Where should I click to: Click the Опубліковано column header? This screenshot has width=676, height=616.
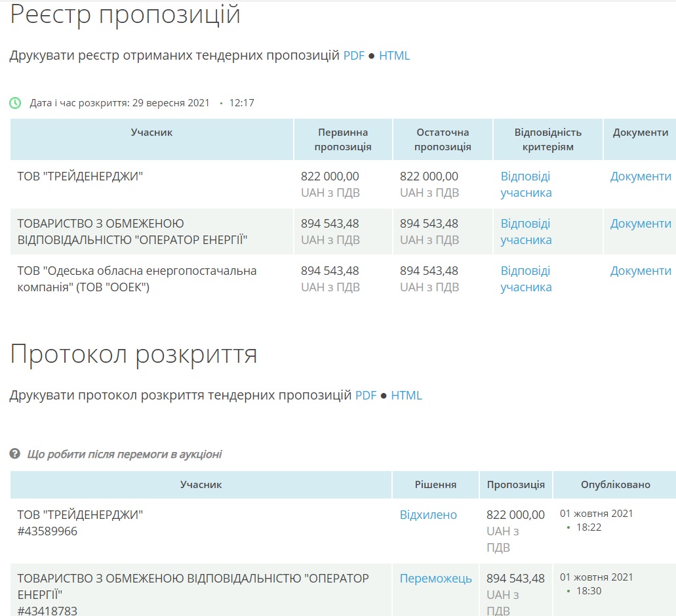616,484
